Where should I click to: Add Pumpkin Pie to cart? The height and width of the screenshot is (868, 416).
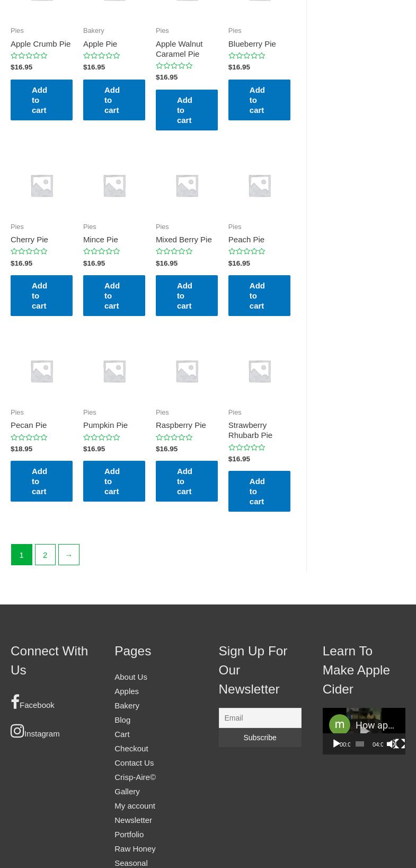coord(114,481)
